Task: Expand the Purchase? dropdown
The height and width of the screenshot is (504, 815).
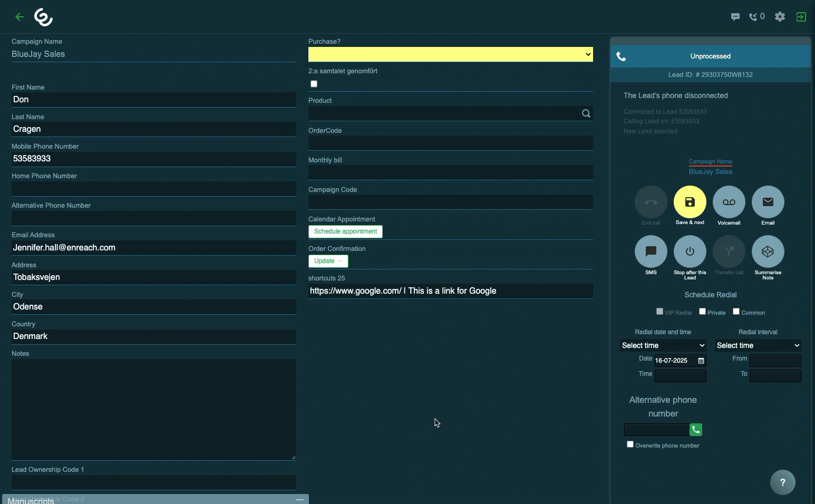Action: (450, 54)
